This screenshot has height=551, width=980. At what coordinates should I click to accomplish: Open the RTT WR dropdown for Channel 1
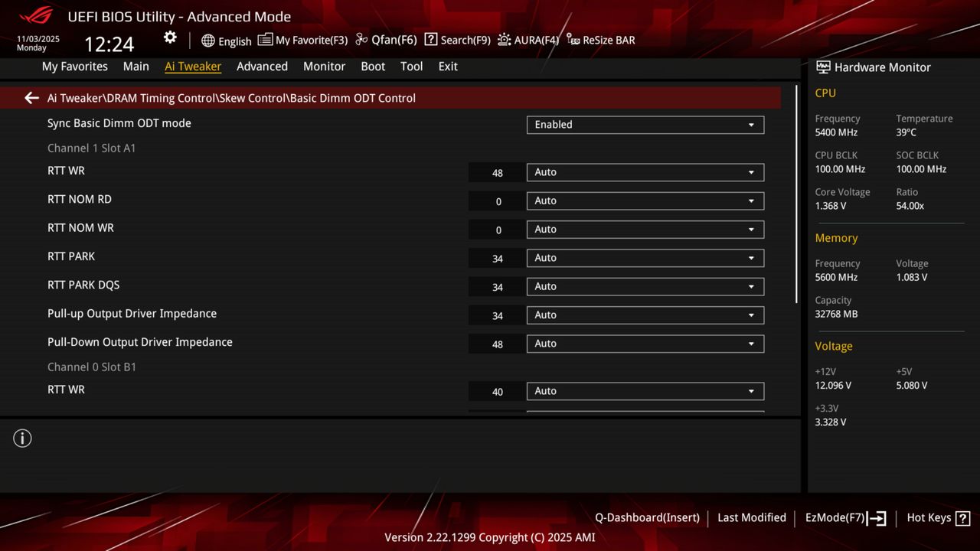645,172
